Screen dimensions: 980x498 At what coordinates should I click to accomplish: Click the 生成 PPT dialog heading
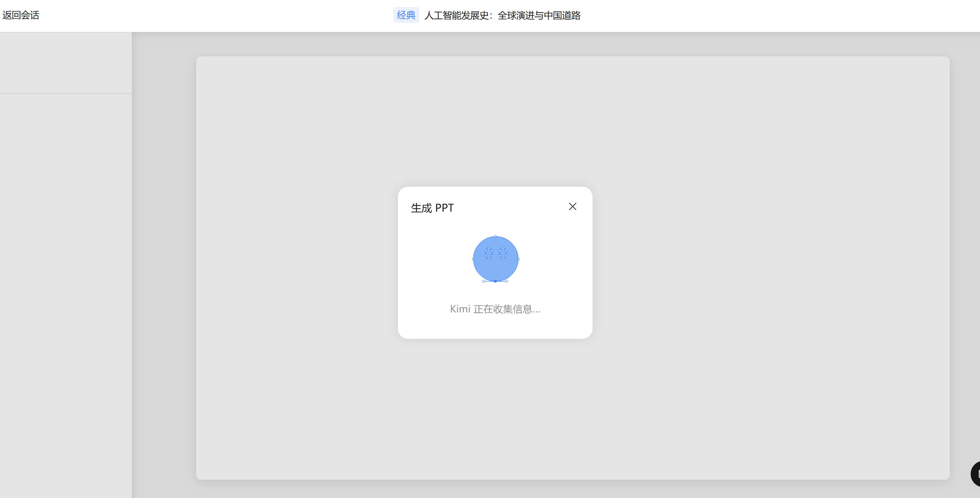(x=432, y=208)
